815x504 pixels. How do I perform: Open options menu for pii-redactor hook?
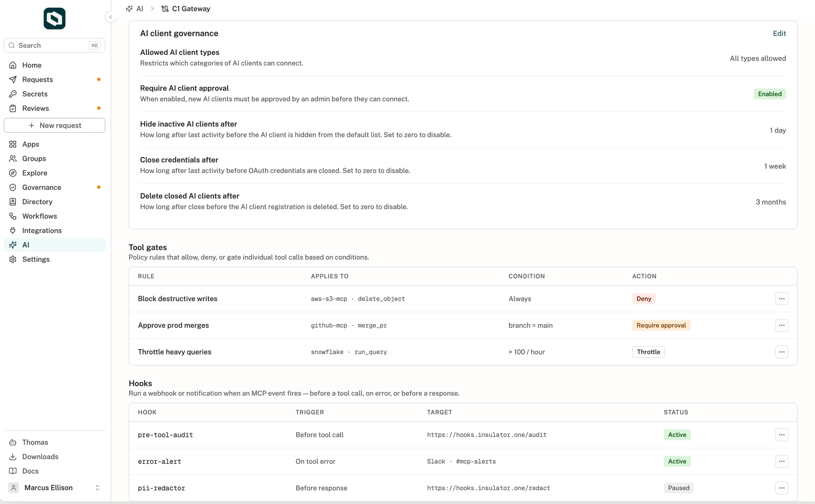click(781, 488)
